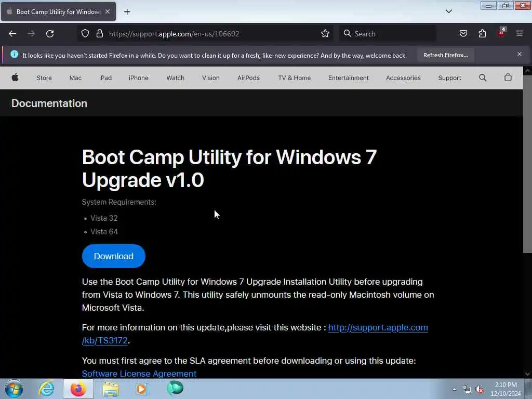Open the iPhone menu item
Viewport: 532px width, 399px height.
138,78
